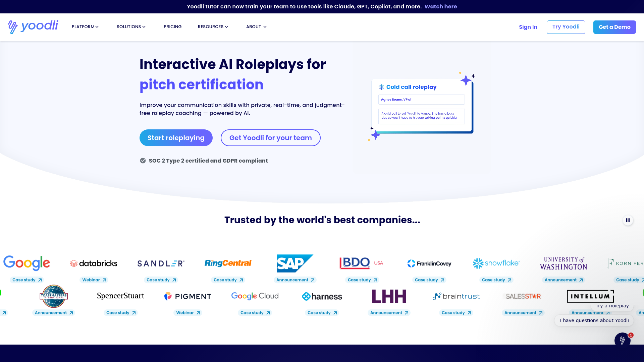Image resolution: width=644 pixels, height=362 pixels.
Task: Click Start roleplaying button
Action: tap(176, 138)
